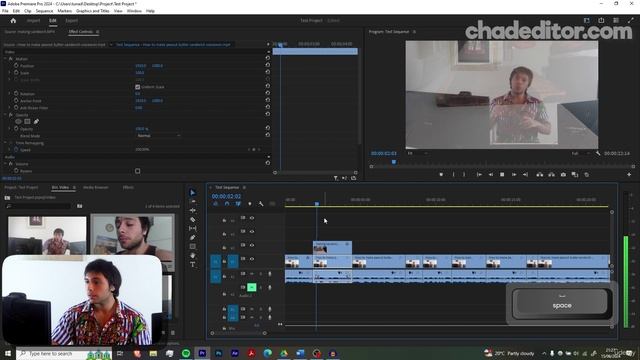Click the timeline ruler playhead handle

click(x=317, y=203)
